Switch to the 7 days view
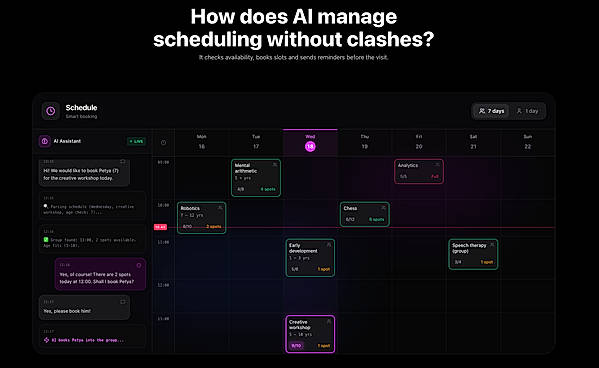Screen dimensions: 599x368 pos(491,111)
